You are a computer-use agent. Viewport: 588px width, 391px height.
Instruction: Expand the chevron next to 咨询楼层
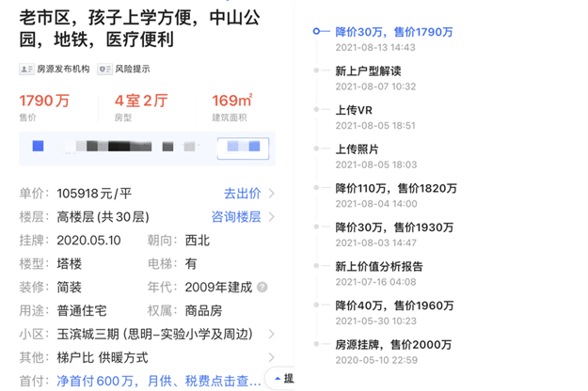click(272, 217)
